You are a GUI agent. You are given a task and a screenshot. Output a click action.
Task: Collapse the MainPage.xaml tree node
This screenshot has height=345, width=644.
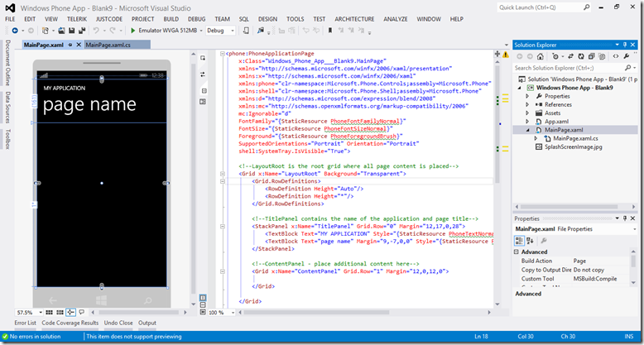(528, 130)
